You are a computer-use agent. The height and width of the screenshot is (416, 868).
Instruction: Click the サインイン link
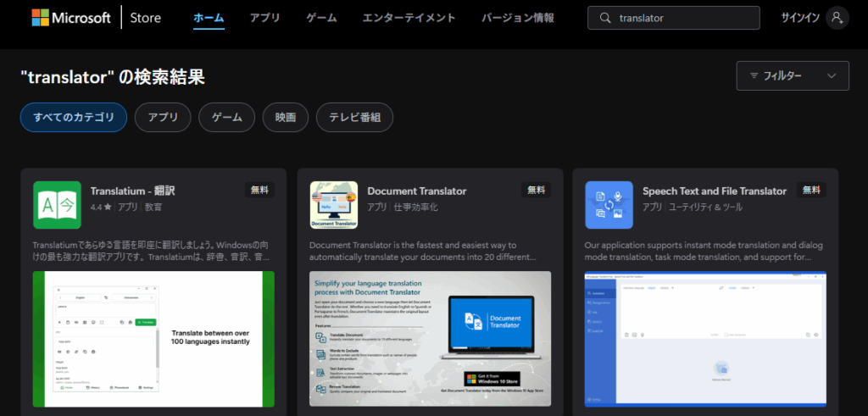tap(800, 18)
